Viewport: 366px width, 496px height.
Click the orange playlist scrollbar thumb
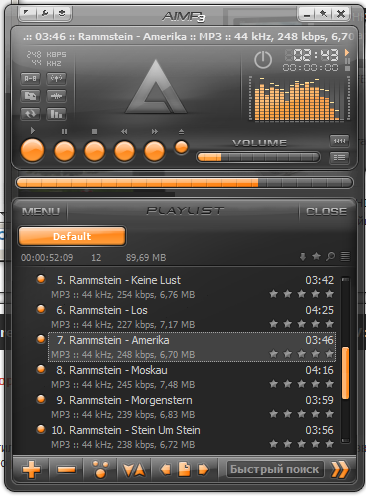[x=345, y=373]
